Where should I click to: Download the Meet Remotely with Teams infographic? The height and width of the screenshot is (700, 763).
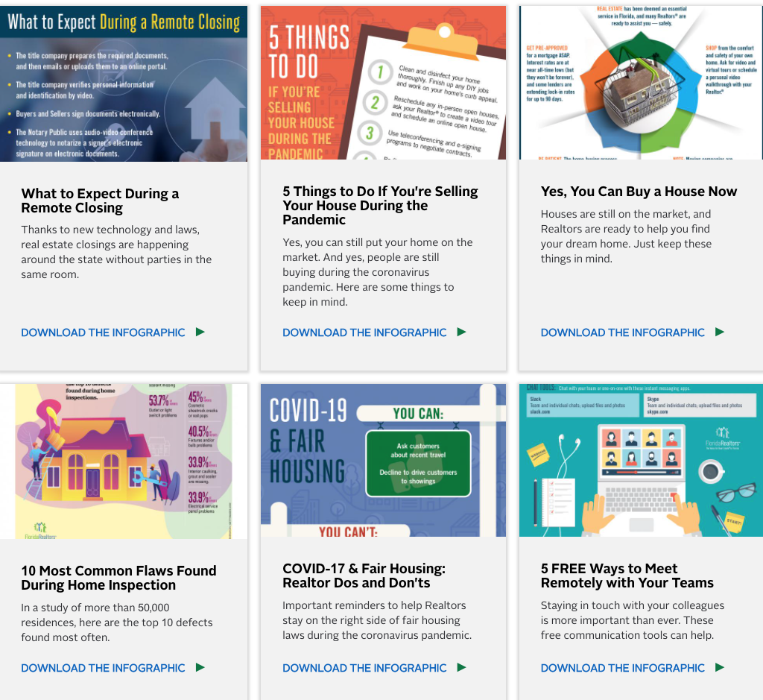pos(622,668)
